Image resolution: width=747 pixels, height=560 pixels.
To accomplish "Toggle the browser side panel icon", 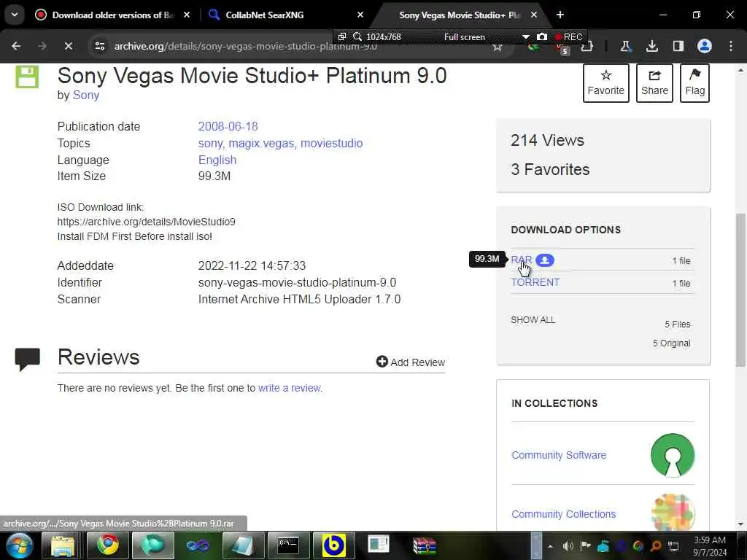I will click(x=678, y=46).
